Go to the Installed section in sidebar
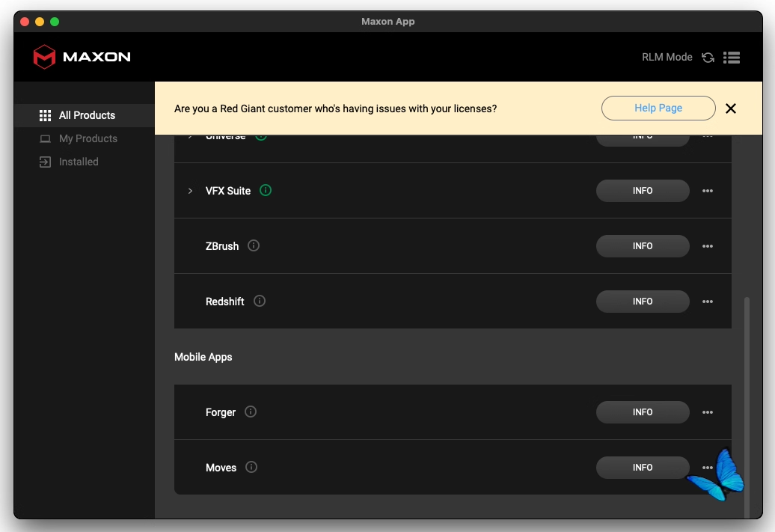Image resolution: width=775 pixels, height=532 pixels. 79,162
